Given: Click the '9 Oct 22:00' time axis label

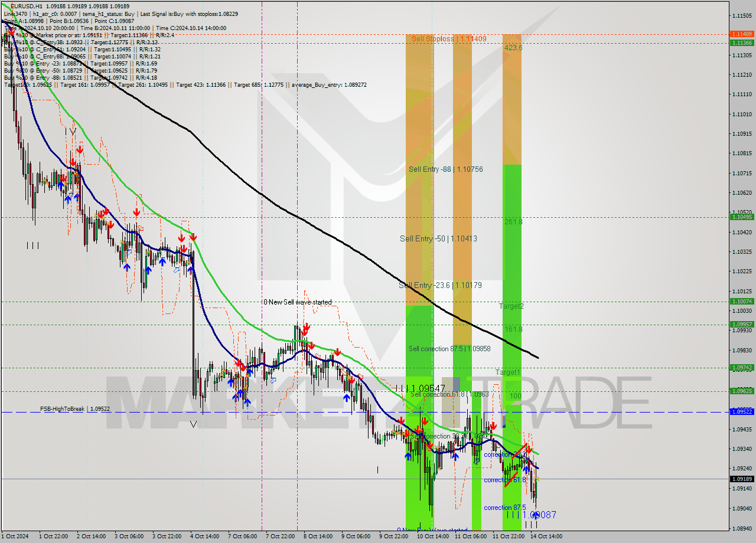Looking at the screenshot, I should click(395, 537).
